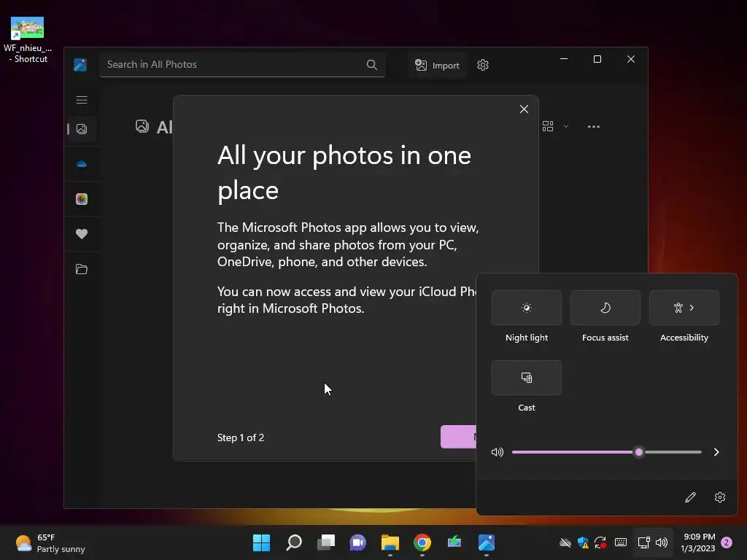This screenshot has height=560, width=747.
Task: Select All Photos in the Photos sidebar
Action: (82, 129)
